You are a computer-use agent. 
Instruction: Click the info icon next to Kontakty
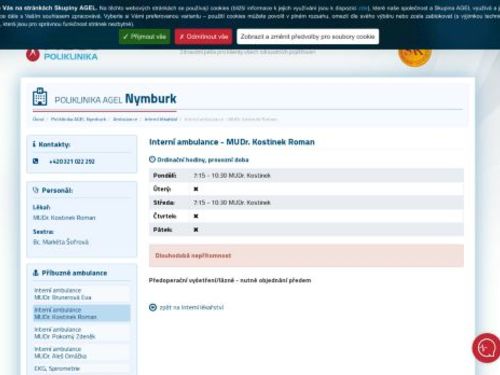coord(34,144)
